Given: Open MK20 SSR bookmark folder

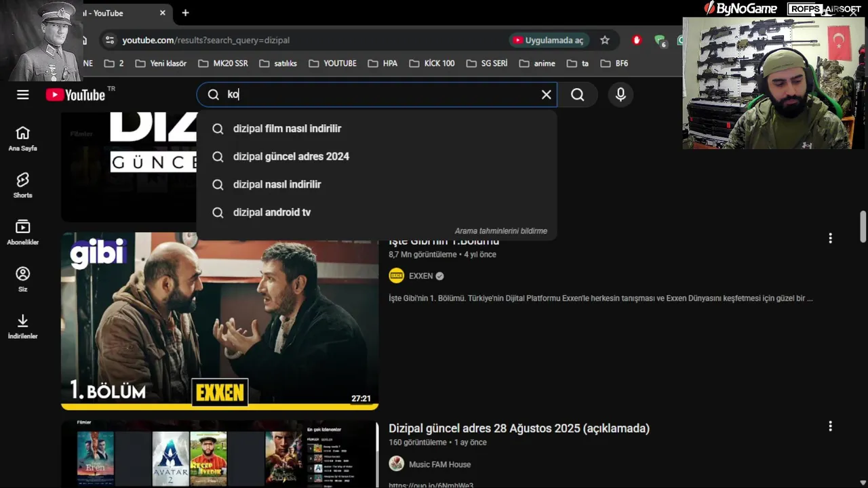Looking at the screenshot, I should click(x=223, y=63).
